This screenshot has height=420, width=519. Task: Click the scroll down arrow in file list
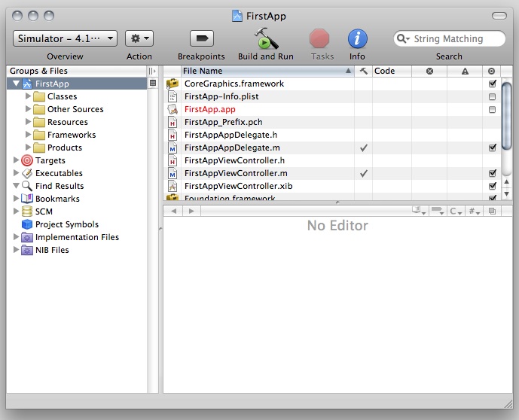pyautogui.click(x=506, y=194)
